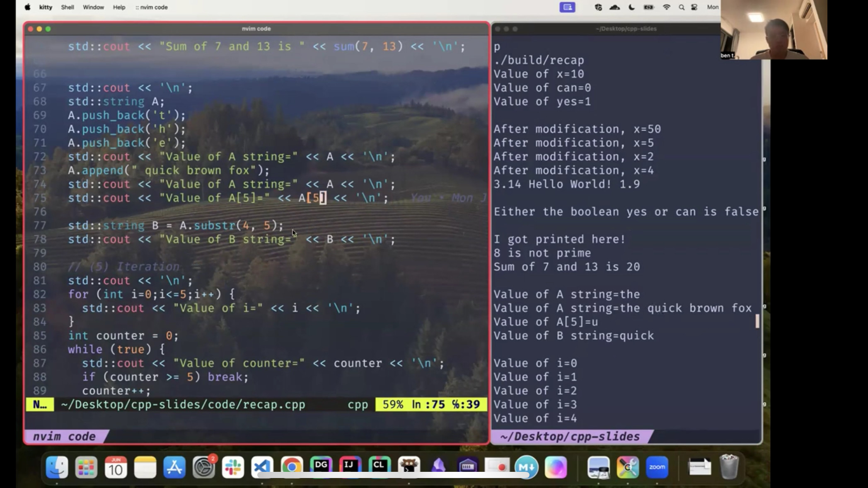This screenshot has width=868, height=488.
Task: Click 'Sum of 7 and 13 is 20' output
Action: pyautogui.click(x=567, y=267)
